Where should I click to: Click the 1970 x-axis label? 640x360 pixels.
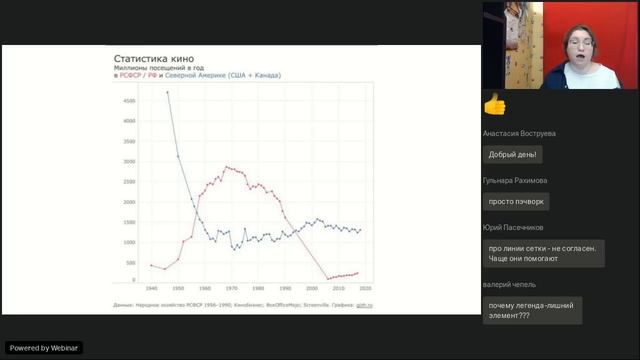[231, 288]
